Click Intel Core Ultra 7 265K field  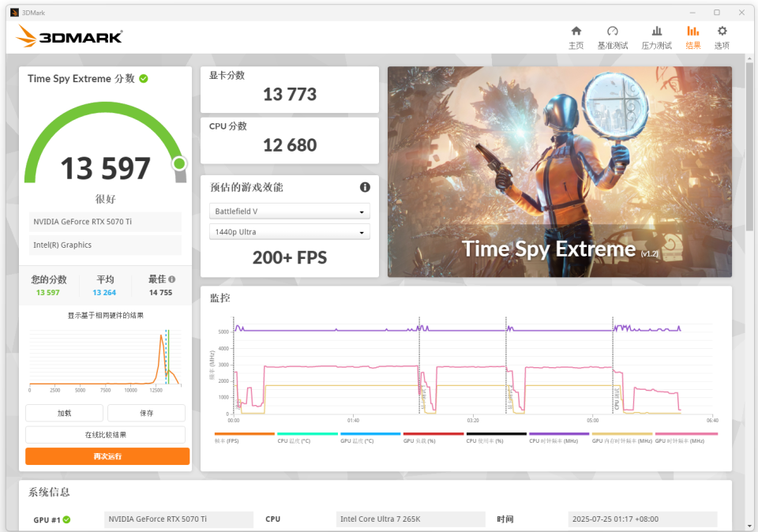(x=411, y=519)
